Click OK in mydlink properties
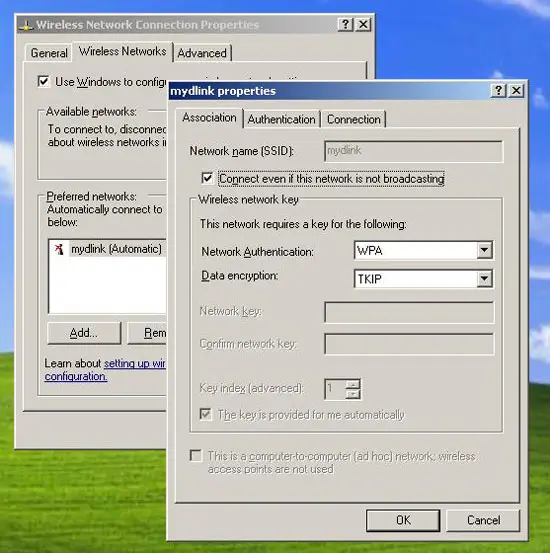The height and width of the screenshot is (553, 550). [403, 520]
